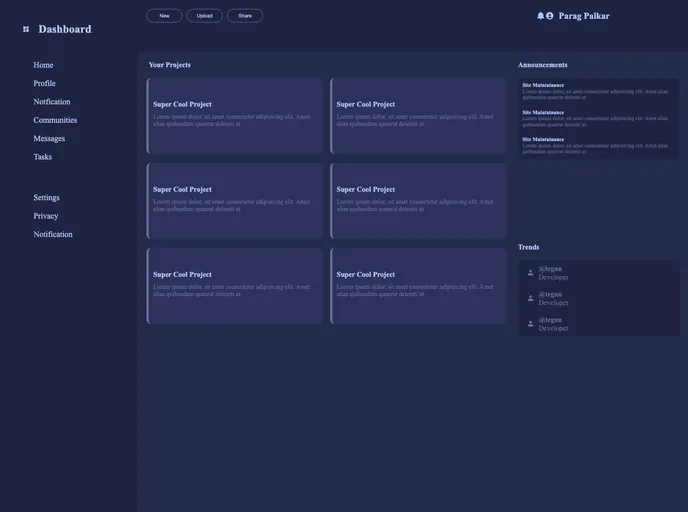This screenshot has height=512, width=688.
Task: Open Messages from the sidebar
Action: coord(49,138)
